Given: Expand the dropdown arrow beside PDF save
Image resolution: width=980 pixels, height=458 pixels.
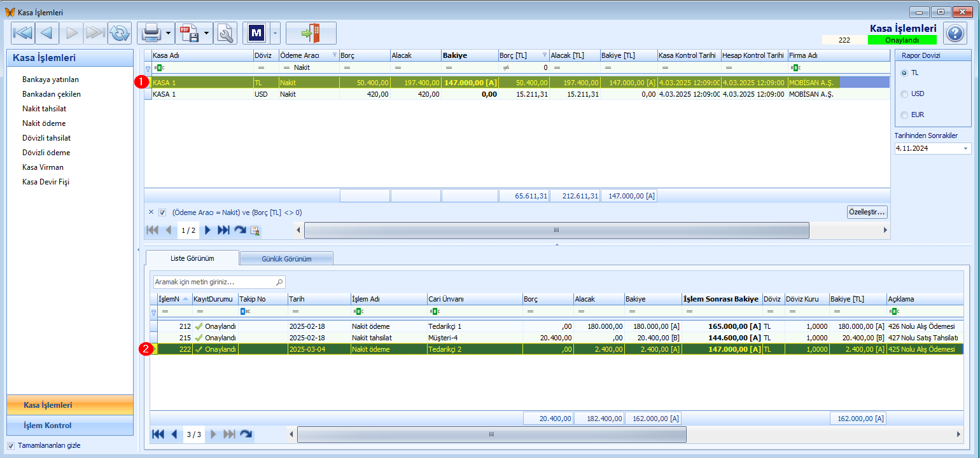Looking at the screenshot, I should click(207, 33).
